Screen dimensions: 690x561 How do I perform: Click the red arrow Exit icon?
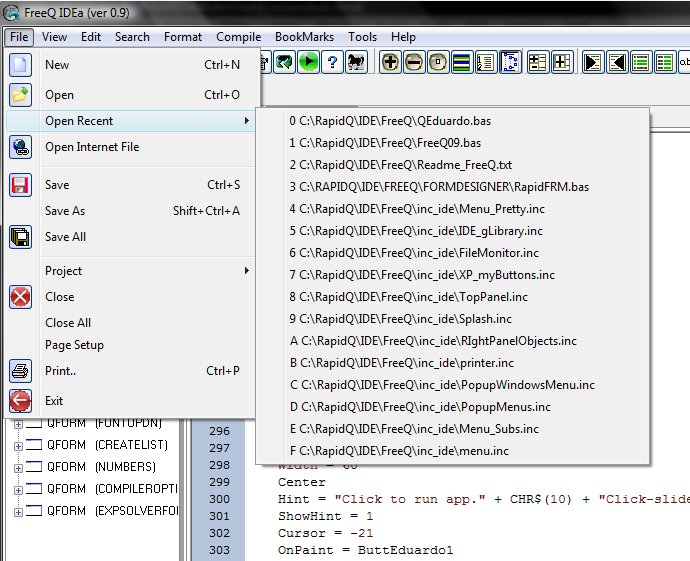tap(20, 401)
